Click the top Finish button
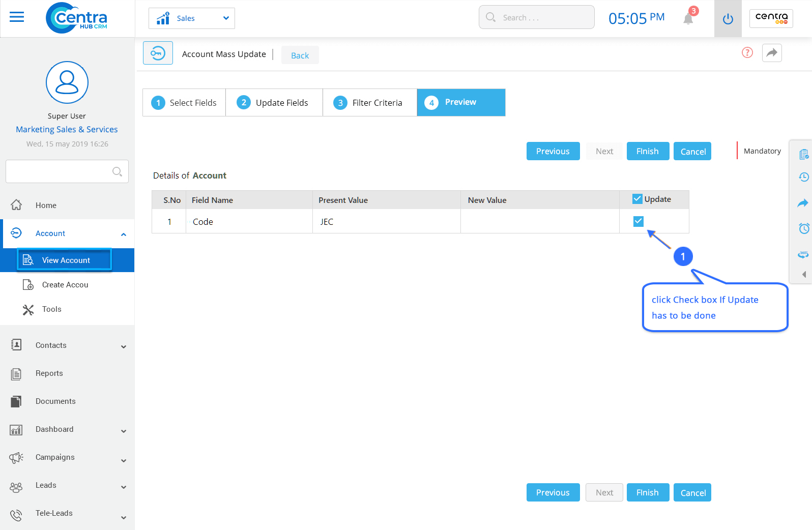 coord(648,151)
